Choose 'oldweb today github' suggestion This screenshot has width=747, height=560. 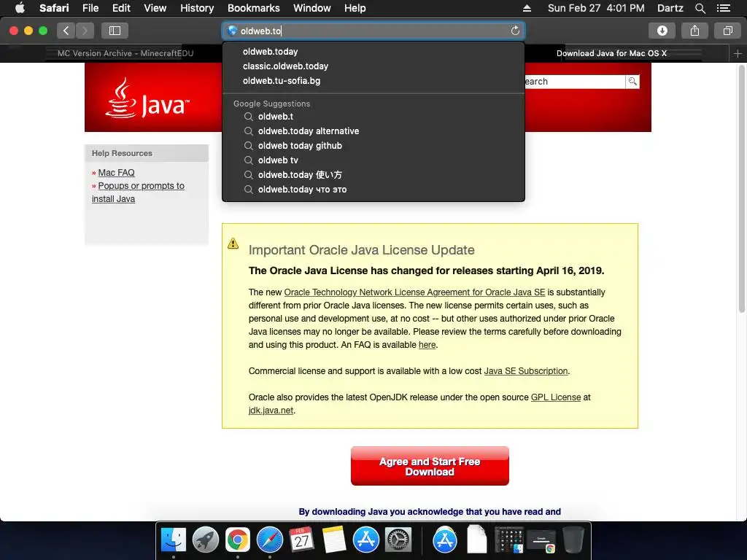373,146
